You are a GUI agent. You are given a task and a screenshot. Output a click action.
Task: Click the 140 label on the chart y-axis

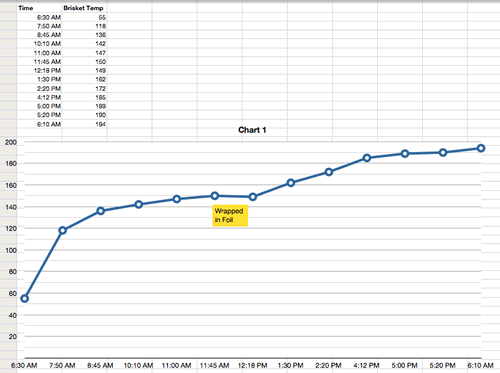tap(11, 207)
